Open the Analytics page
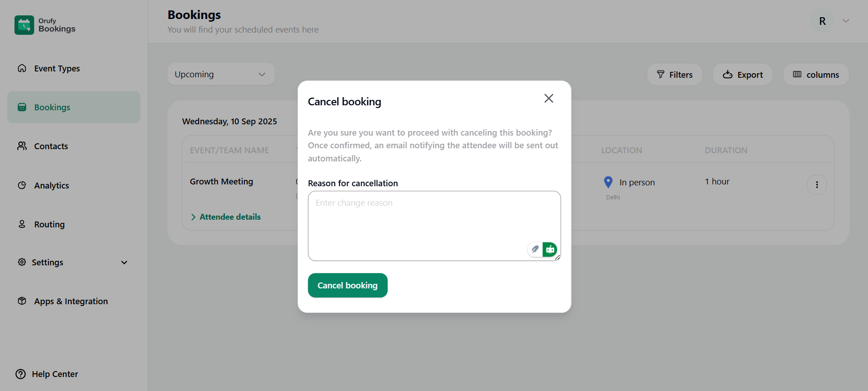 click(51, 186)
